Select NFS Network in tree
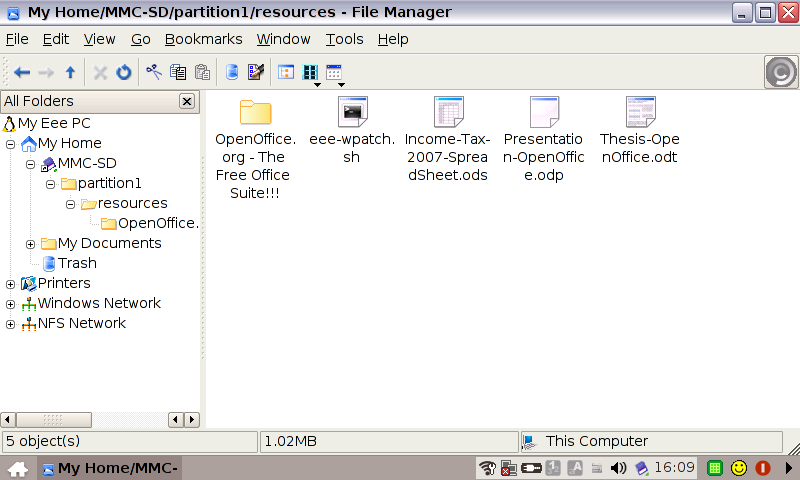The height and width of the screenshot is (480, 800). [82, 323]
